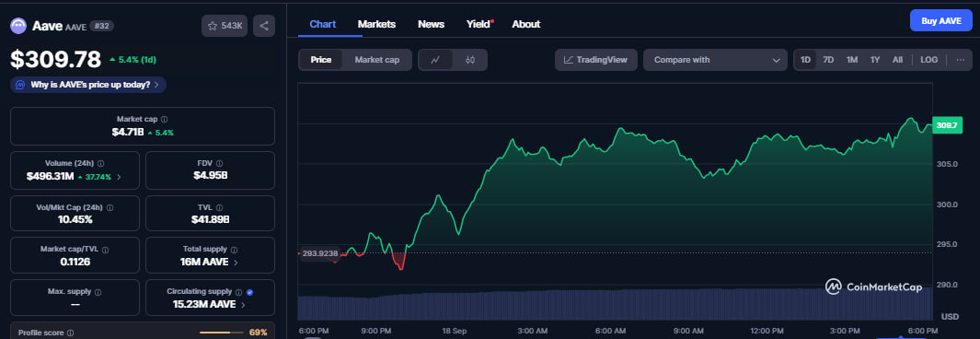Toggle the LOG scale option
This screenshot has width=980, height=339.
[x=928, y=60]
